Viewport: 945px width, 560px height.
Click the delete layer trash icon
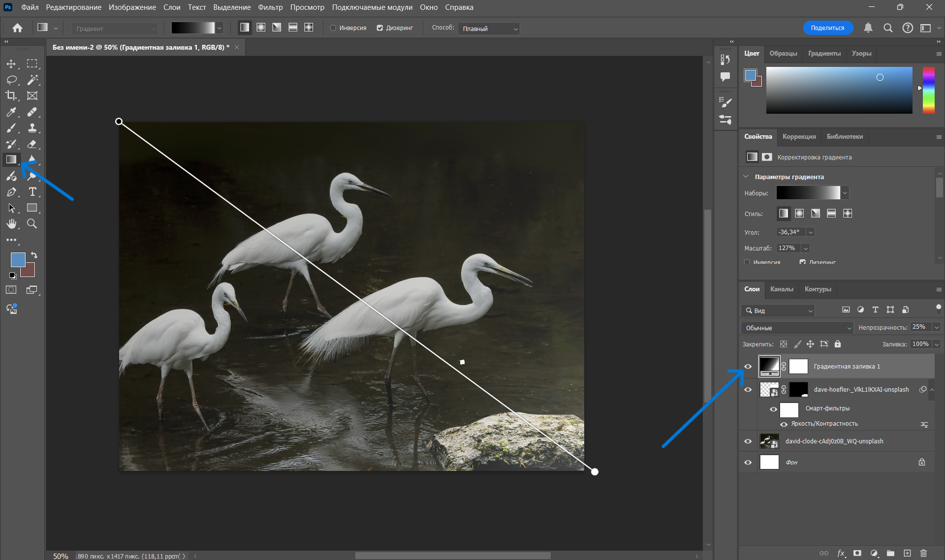tap(923, 553)
